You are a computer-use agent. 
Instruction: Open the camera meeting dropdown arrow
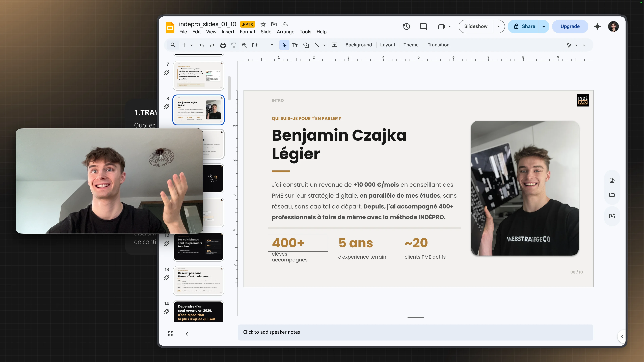[x=449, y=26]
